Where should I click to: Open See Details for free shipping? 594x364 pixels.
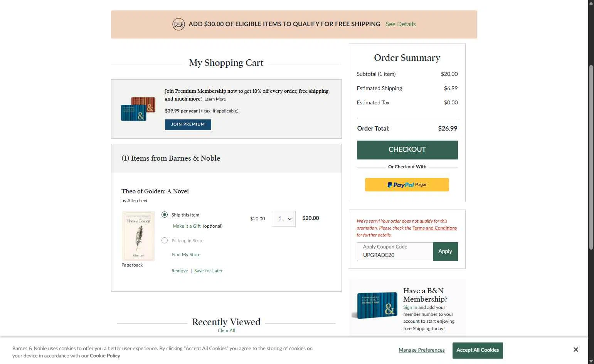(400, 24)
